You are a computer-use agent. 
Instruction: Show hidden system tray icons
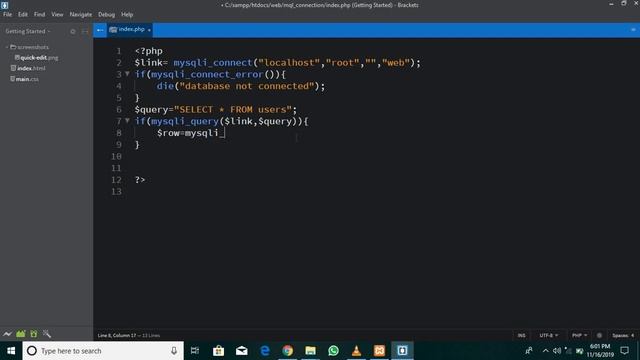[545, 351]
